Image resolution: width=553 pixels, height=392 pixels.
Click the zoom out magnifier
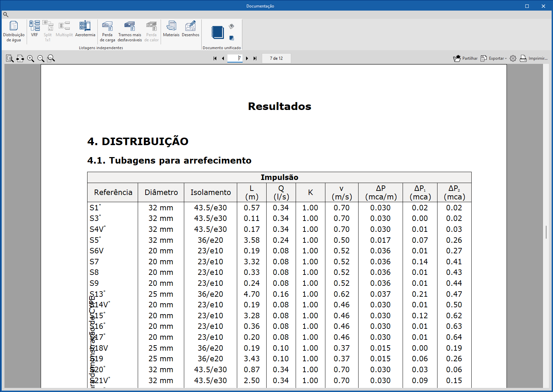(41, 58)
